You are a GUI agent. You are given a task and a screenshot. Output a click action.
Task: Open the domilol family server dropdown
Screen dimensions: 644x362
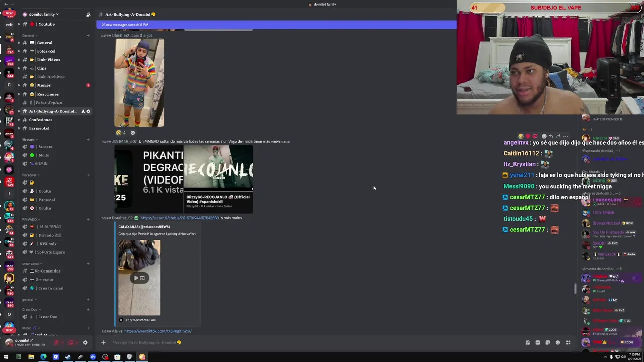[x=43, y=14]
